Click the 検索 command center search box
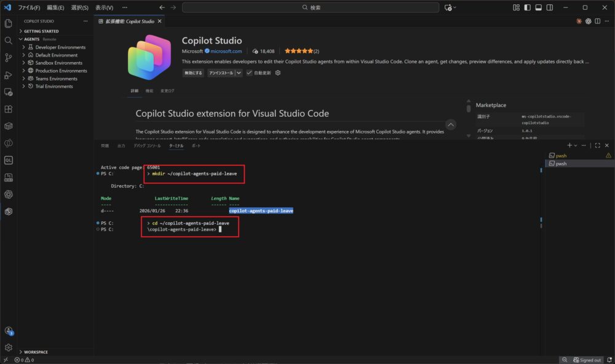The height and width of the screenshot is (364, 615). pos(311,7)
